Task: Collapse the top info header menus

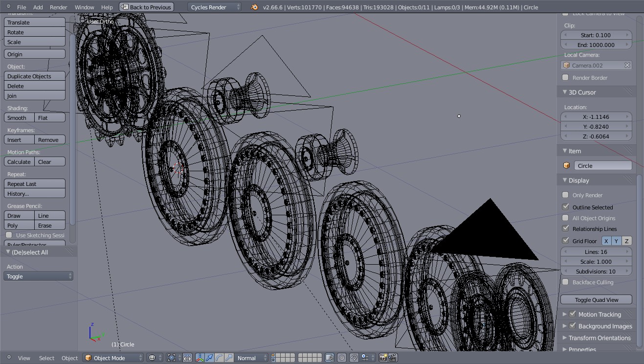Action: tap(8, 7)
